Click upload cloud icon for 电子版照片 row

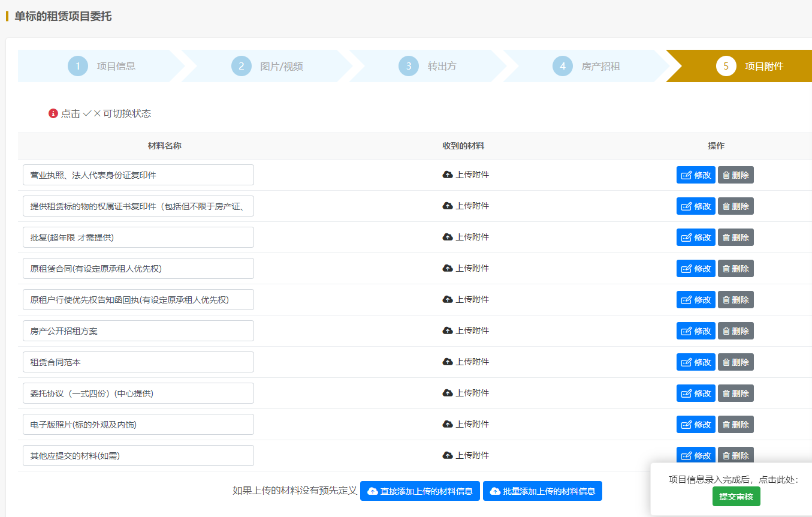tap(447, 424)
